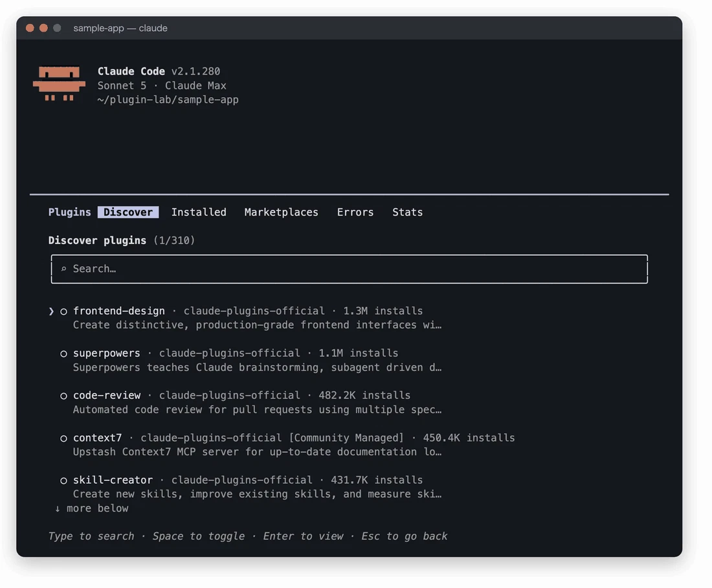This screenshot has height=588, width=712.
Task: Click frontend-design description text starting Create distinctive
Action: [257, 325]
